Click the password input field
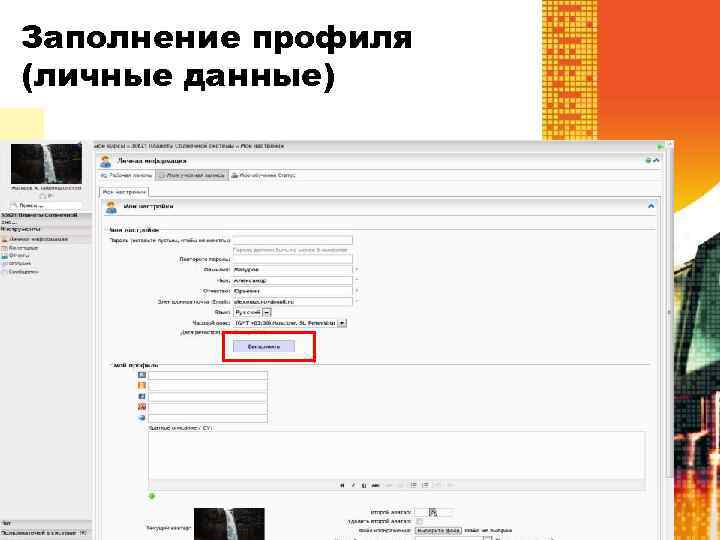720x540 pixels. [292, 240]
